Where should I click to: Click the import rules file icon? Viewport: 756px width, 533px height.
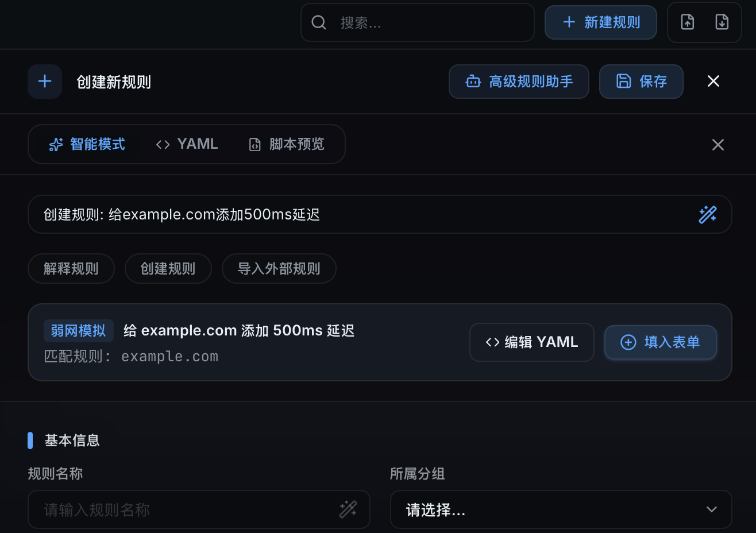687,22
